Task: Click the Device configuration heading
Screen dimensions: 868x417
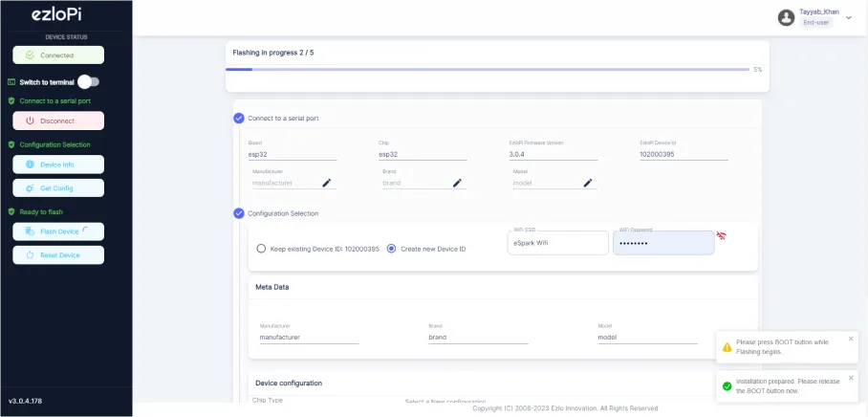Action: coord(289,384)
